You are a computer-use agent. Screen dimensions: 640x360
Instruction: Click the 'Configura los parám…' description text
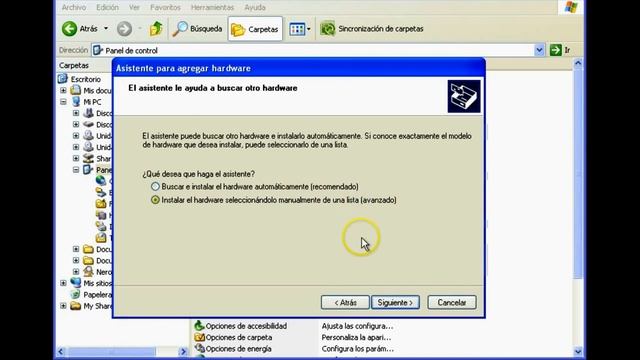pos(358,349)
